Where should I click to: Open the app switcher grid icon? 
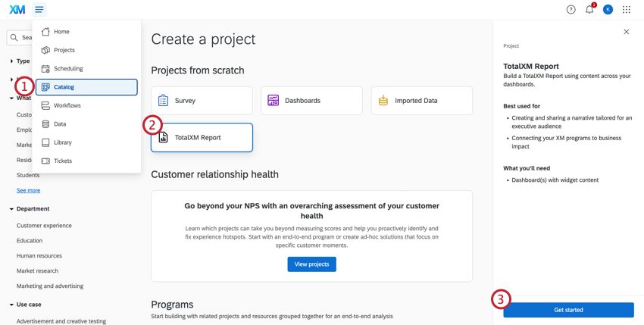[627, 10]
